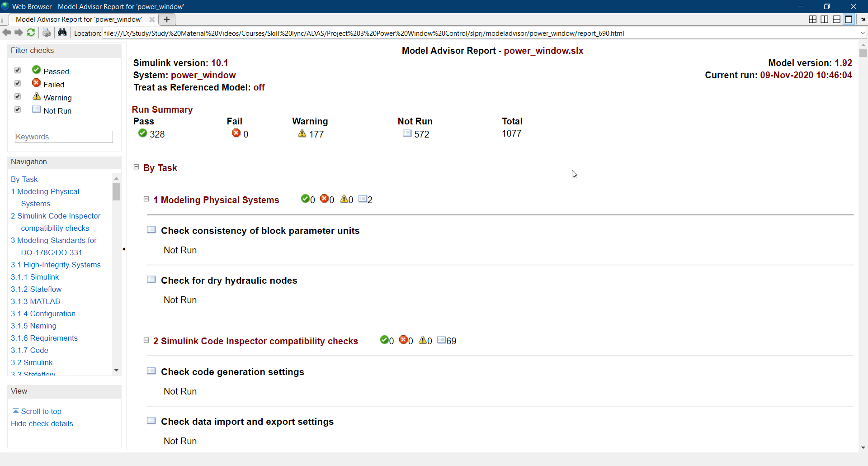Uncheck the Passed filter checkbox
The height and width of the screenshot is (466, 868).
[18, 70]
